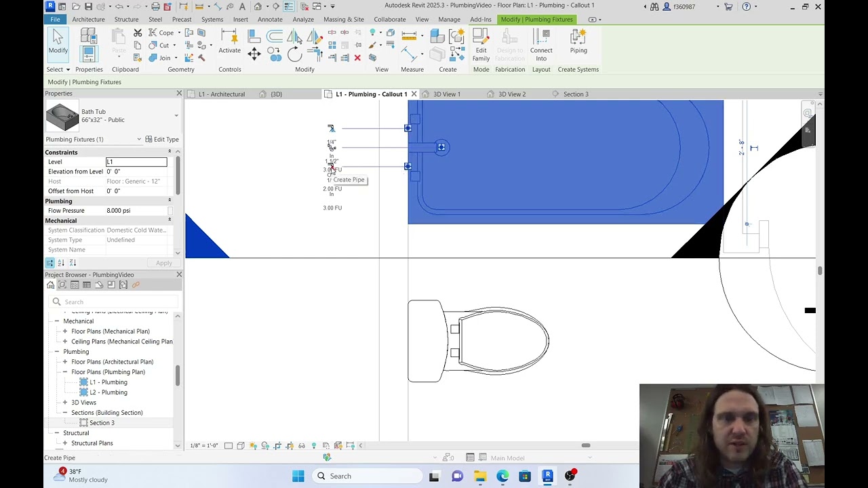Open the Type Properties icon in ribbon
Screen dimensions: 868x488
(89, 36)
